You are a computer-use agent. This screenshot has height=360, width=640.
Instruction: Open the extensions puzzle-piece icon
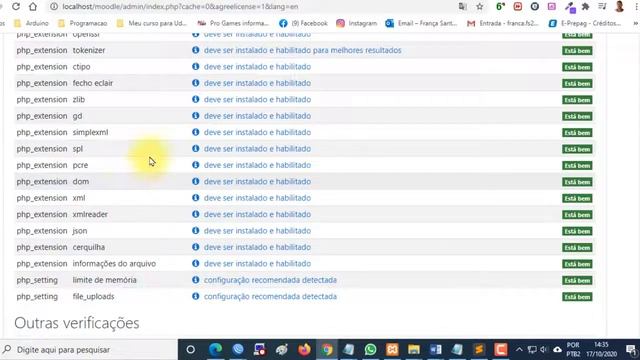coord(585,7)
